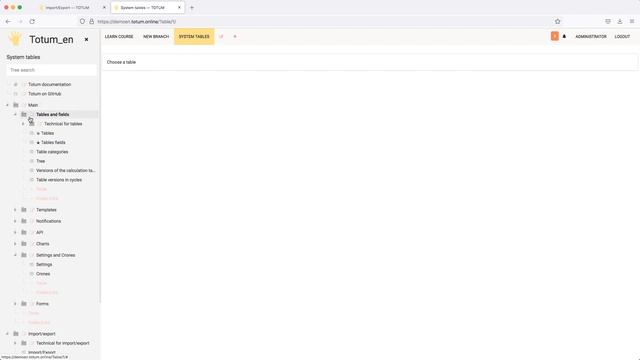Image resolution: width=640 pixels, height=360 pixels.
Task: Click the tracking protection shield icon
Action: (82, 21)
